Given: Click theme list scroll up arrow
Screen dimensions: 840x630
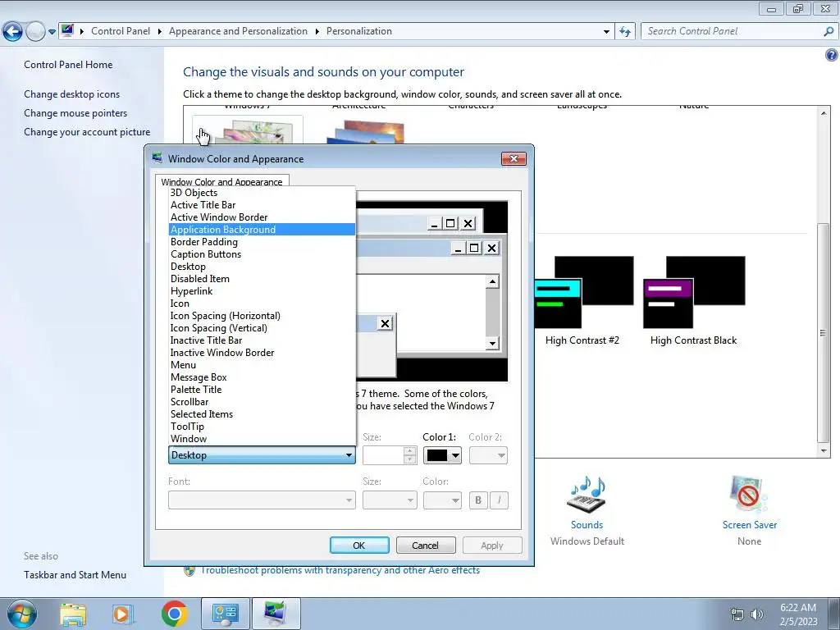Looking at the screenshot, I should point(824,113).
